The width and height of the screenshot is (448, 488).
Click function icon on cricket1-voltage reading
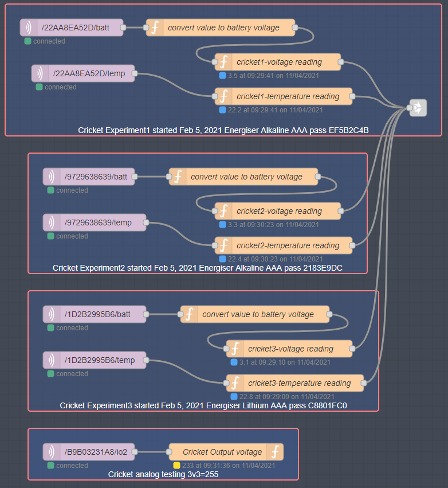point(223,62)
